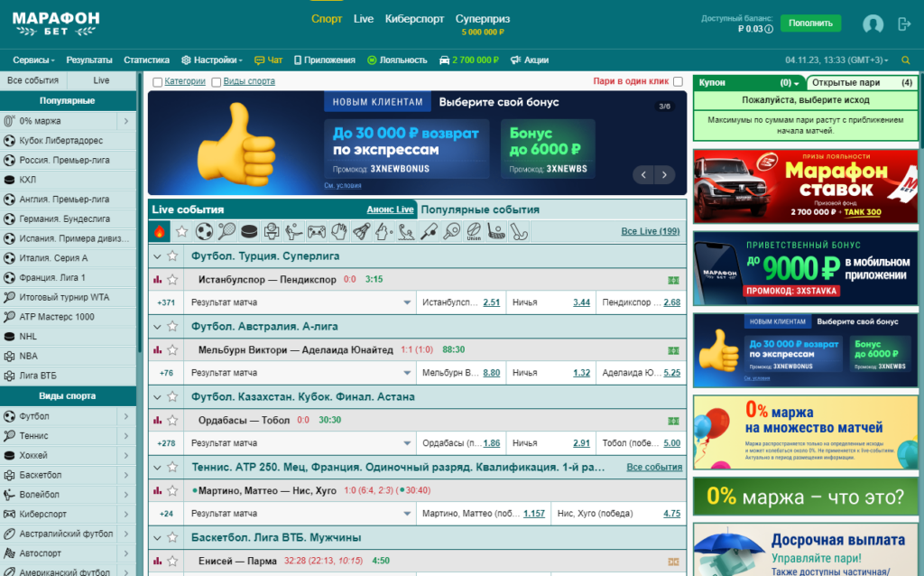924x576 pixels.
Task: Open the 0% маржа – что это? banner
Action: (805, 497)
